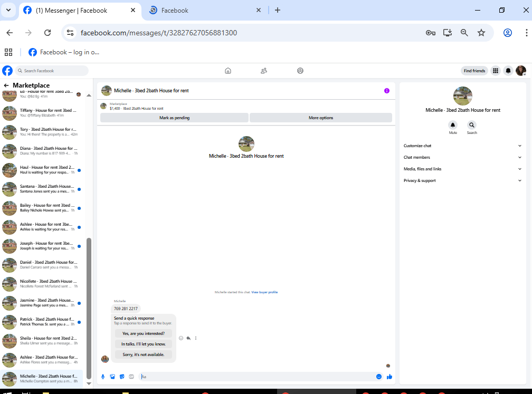Send quick reply In talks. I'll let you know.

(x=143, y=344)
